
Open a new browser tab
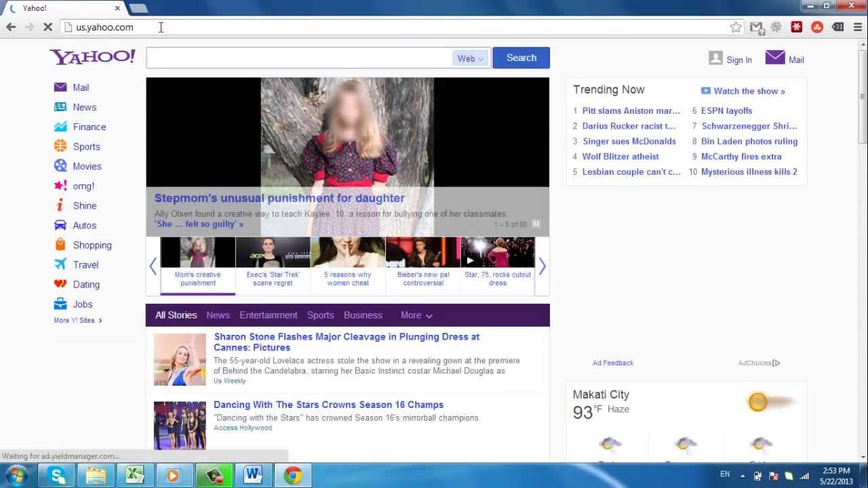[x=138, y=8]
